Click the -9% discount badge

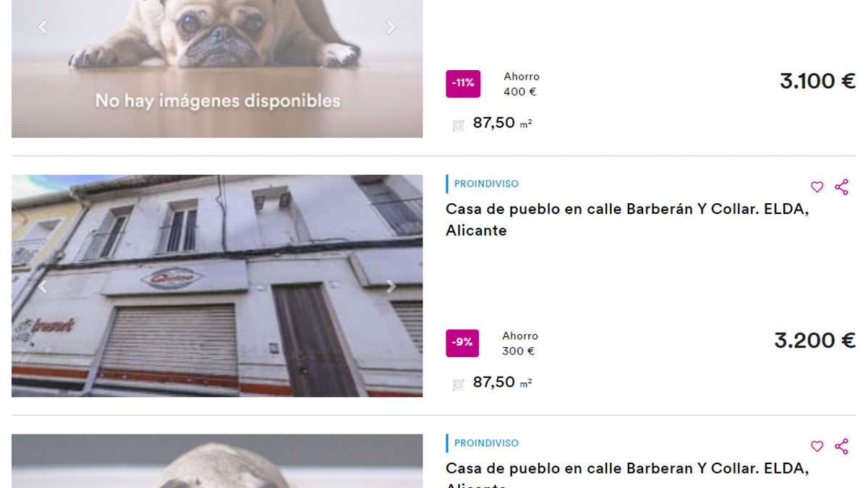pyautogui.click(x=462, y=343)
